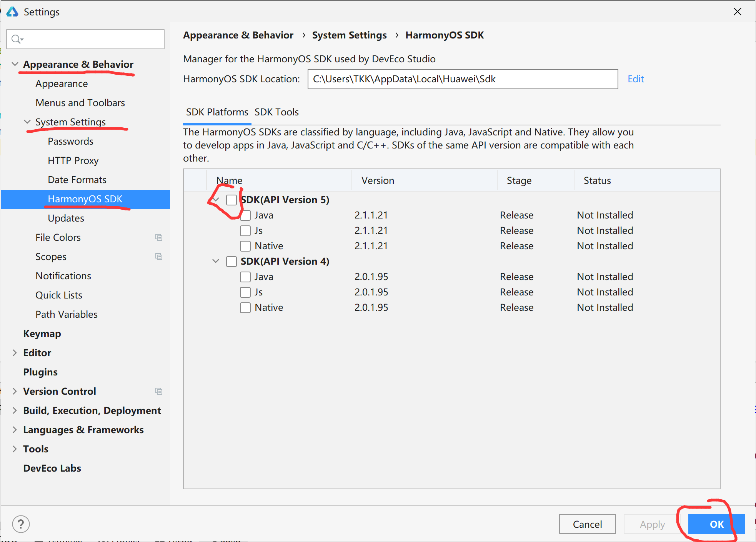Expand the Languages & Frameworks section

15,430
